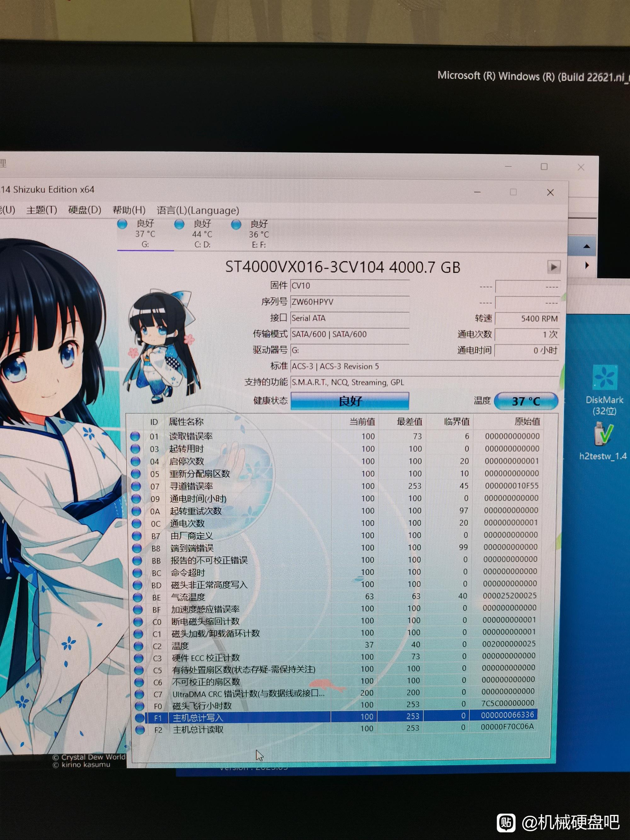The width and height of the screenshot is (630, 840).
Task: Open the 语言(L)(Language) menu
Action: [198, 210]
